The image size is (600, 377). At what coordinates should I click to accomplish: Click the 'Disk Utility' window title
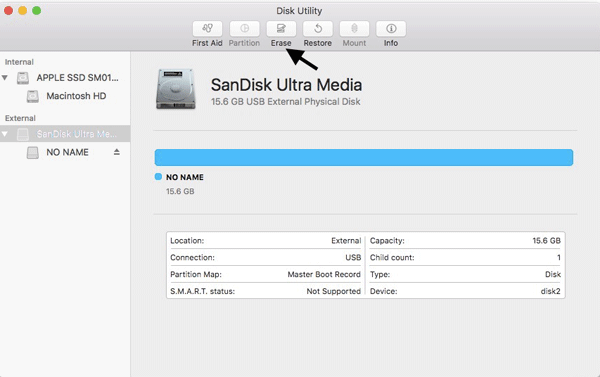coord(299,11)
